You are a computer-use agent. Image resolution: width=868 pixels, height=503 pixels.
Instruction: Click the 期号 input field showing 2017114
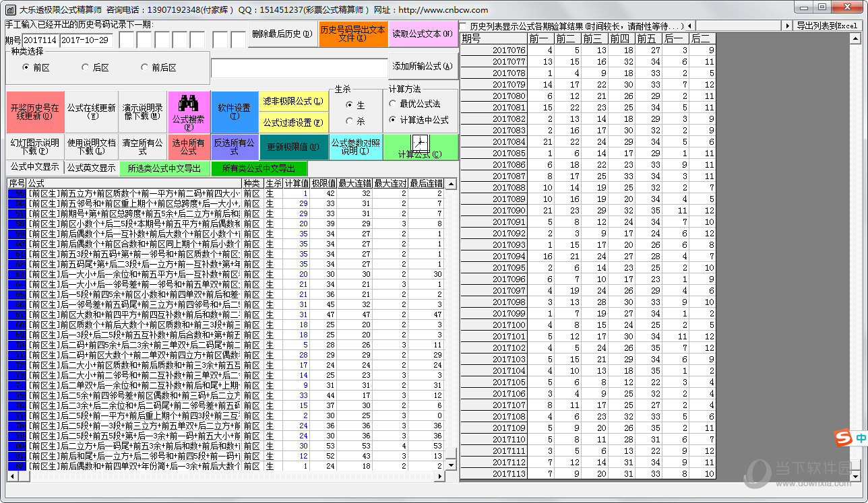[40, 40]
